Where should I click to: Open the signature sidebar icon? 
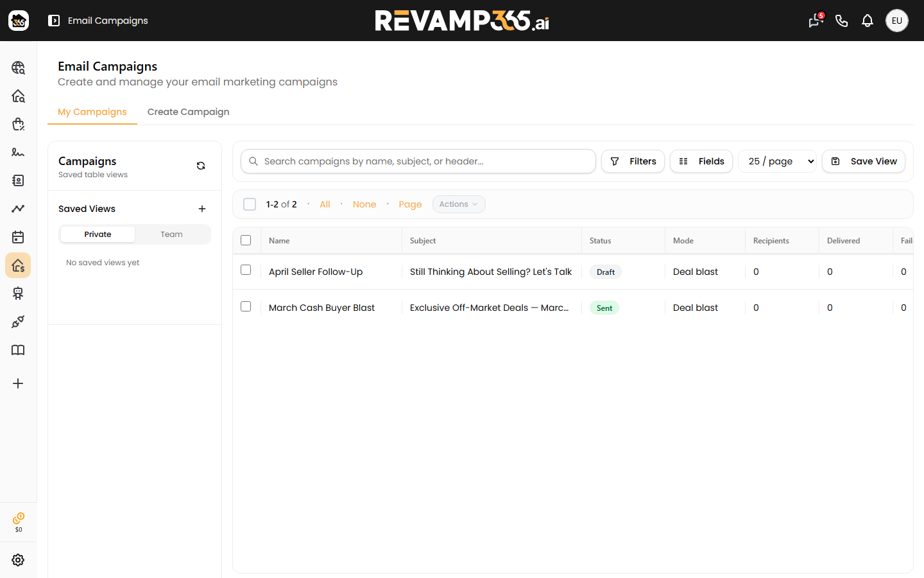pos(18,152)
